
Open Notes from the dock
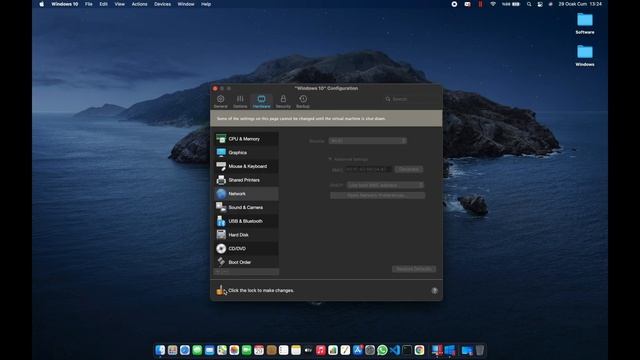coord(296,350)
